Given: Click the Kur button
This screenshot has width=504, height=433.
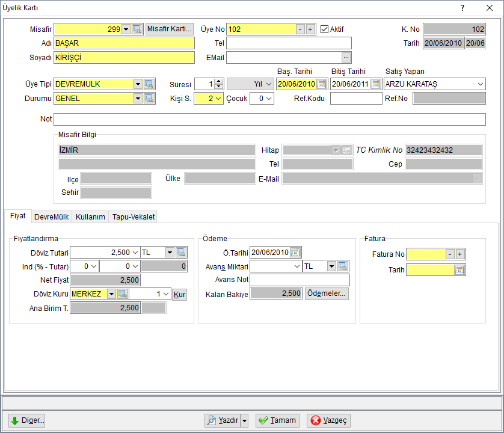Looking at the screenshot, I should [x=179, y=294].
